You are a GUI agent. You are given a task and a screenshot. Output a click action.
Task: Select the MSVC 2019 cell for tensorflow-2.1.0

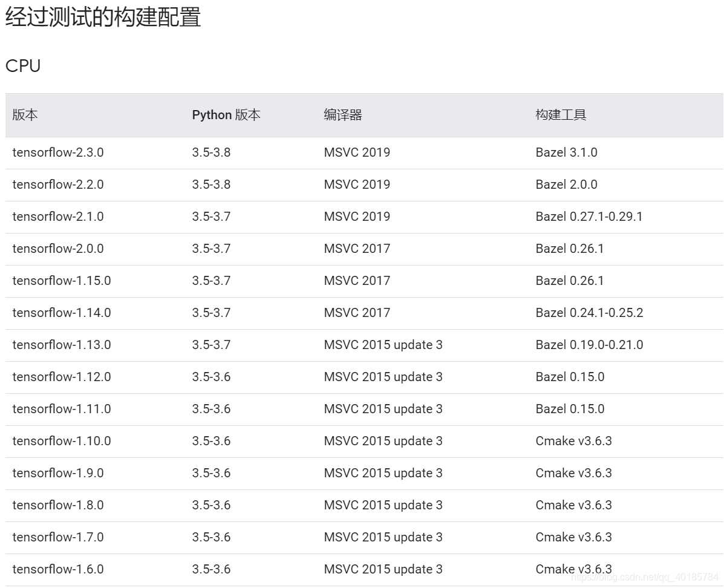(356, 217)
